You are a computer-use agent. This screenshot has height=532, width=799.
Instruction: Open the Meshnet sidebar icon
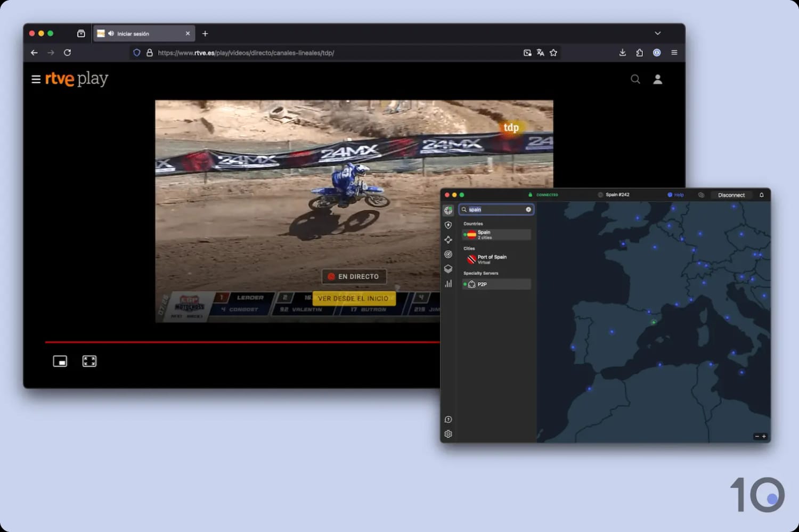tap(448, 240)
